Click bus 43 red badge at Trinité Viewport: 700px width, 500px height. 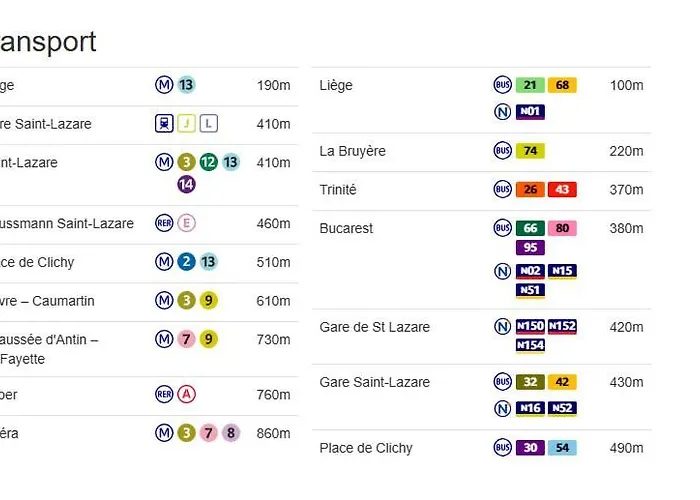(562, 189)
